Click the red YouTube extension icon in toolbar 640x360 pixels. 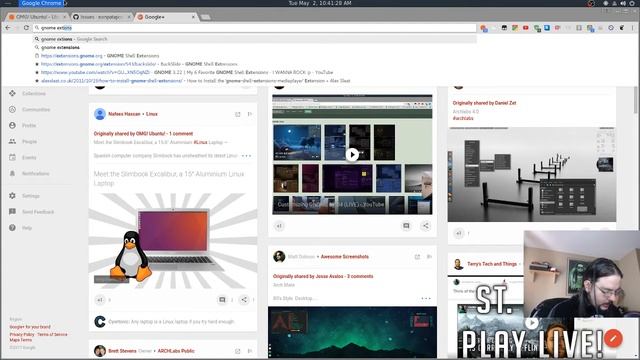coord(526,28)
